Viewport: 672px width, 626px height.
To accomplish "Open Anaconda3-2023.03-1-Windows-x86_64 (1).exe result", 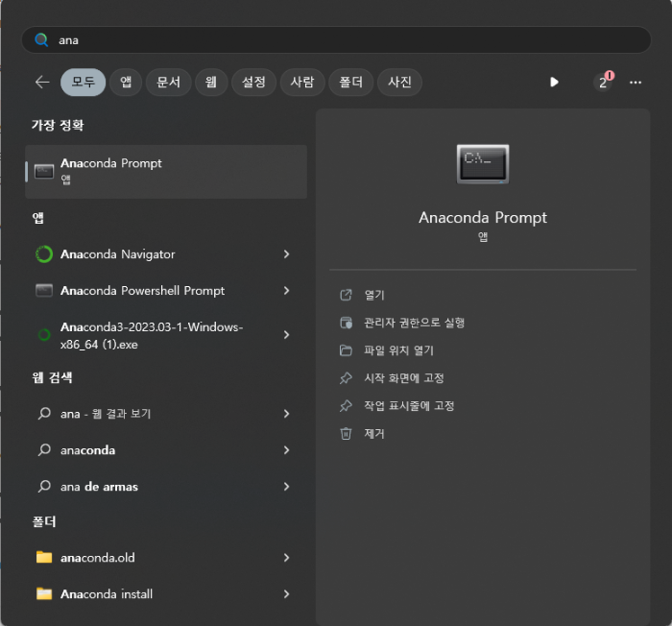I will 166,335.
